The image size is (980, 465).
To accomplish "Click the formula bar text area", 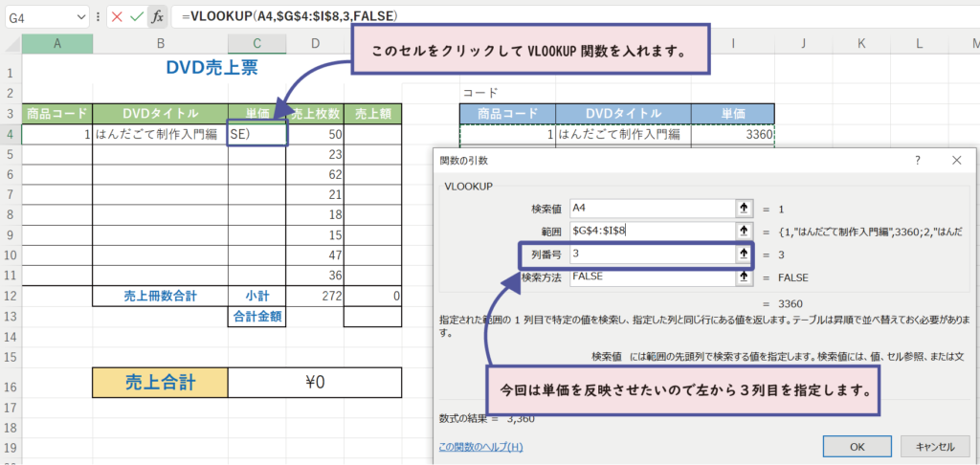I will point(574,17).
